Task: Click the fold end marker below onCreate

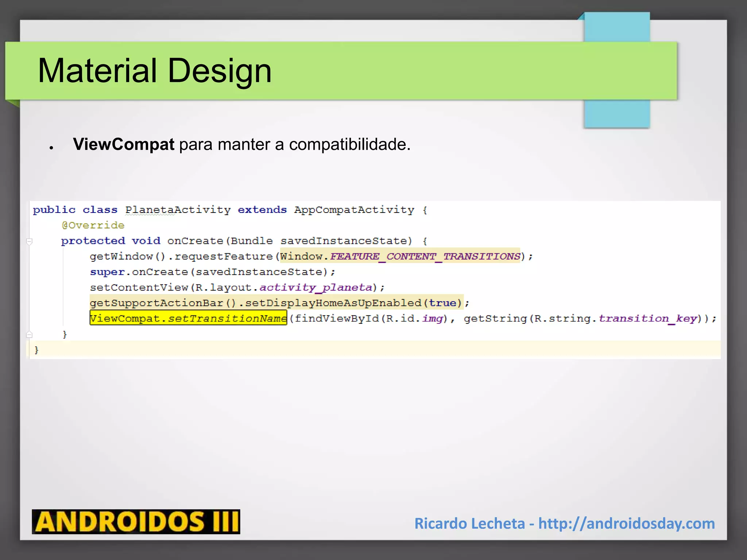Action: tap(30, 334)
